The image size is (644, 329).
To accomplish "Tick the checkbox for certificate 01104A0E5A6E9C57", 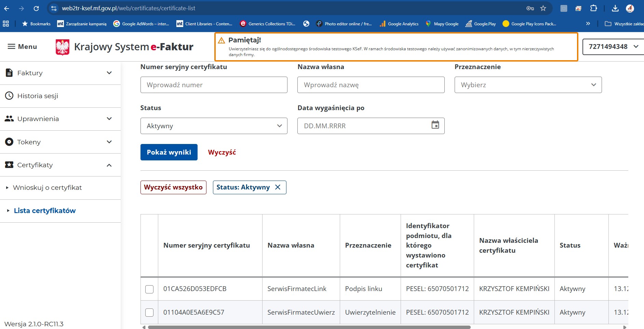I will pos(149,313).
